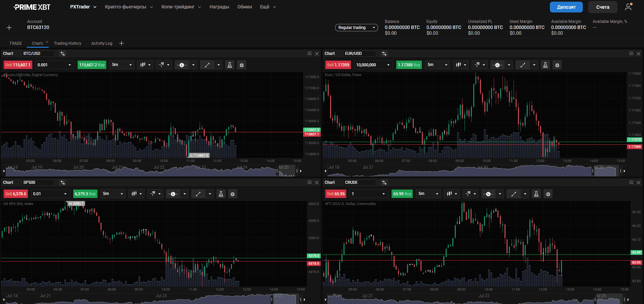Add a new workspace tab with plus

(x=121, y=43)
